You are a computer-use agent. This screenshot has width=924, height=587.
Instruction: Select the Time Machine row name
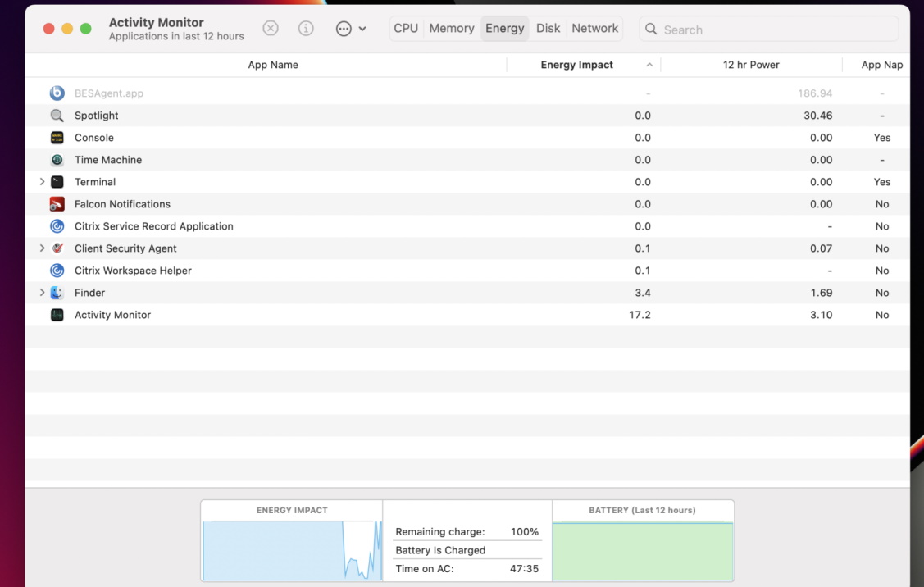click(x=108, y=160)
